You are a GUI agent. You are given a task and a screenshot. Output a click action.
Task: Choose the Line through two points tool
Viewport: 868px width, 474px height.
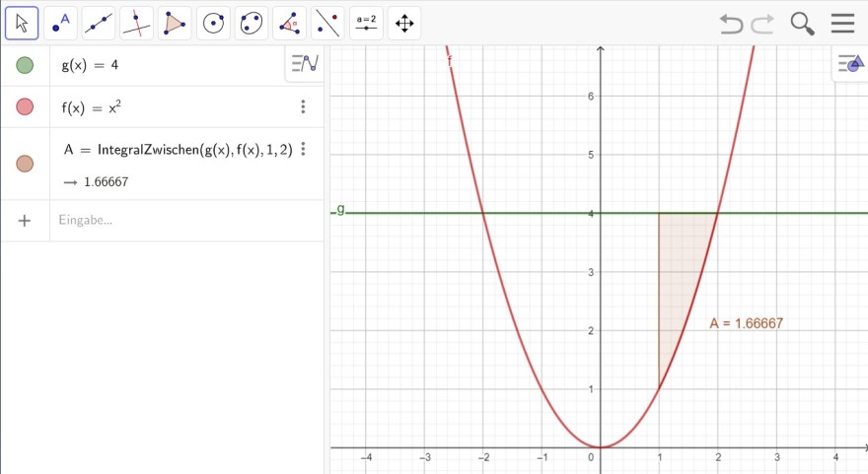99,24
